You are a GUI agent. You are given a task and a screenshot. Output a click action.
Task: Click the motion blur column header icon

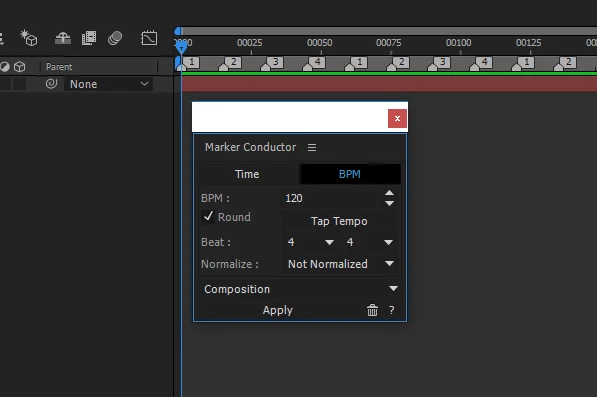coord(5,67)
